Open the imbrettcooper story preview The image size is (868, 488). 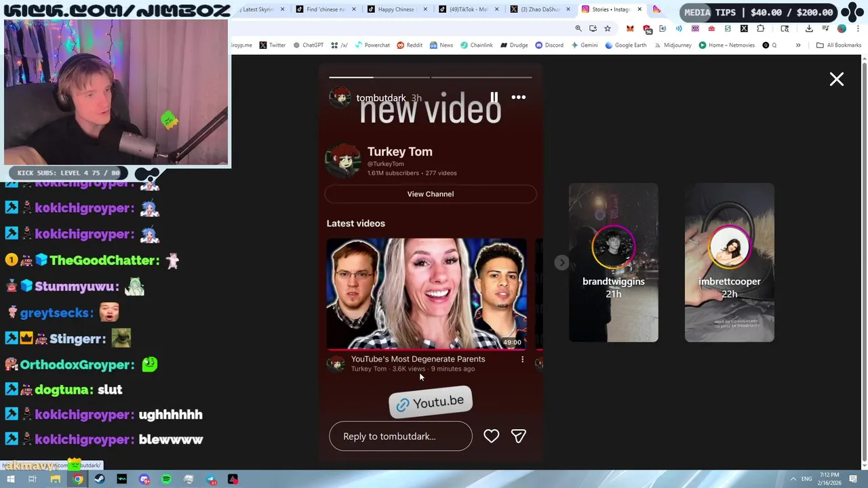pyautogui.click(x=730, y=262)
